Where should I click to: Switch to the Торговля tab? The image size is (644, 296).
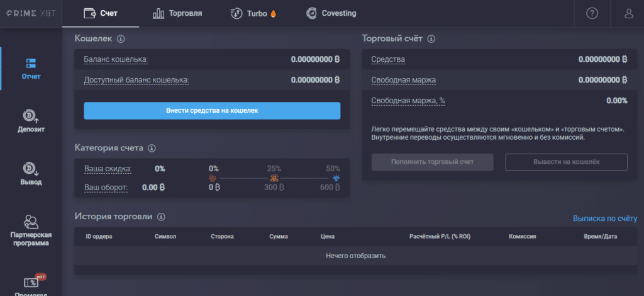177,13
